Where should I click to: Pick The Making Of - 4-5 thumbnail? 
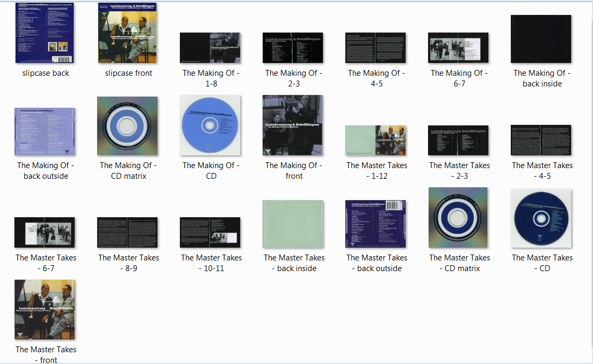[x=376, y=48]
